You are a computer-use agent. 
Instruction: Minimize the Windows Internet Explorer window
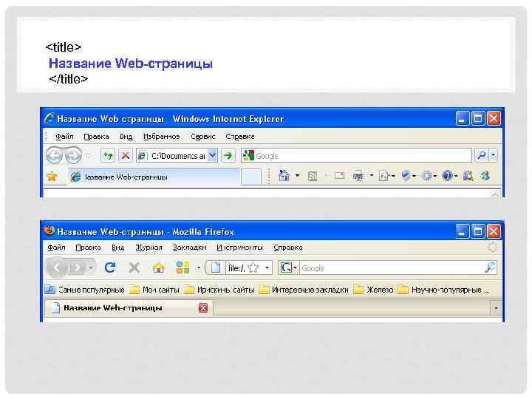point(462,119)
